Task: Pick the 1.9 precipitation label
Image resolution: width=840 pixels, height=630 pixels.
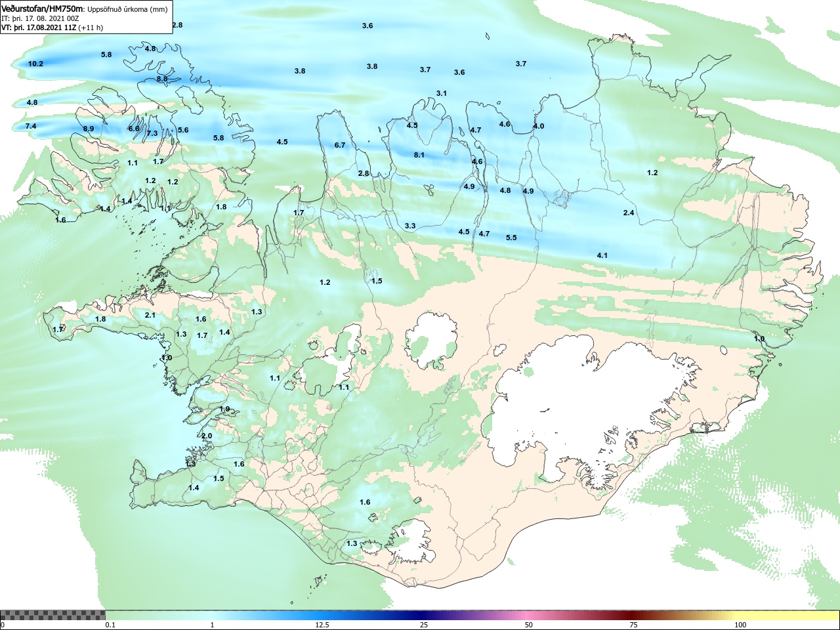Action: coord(224,409)
